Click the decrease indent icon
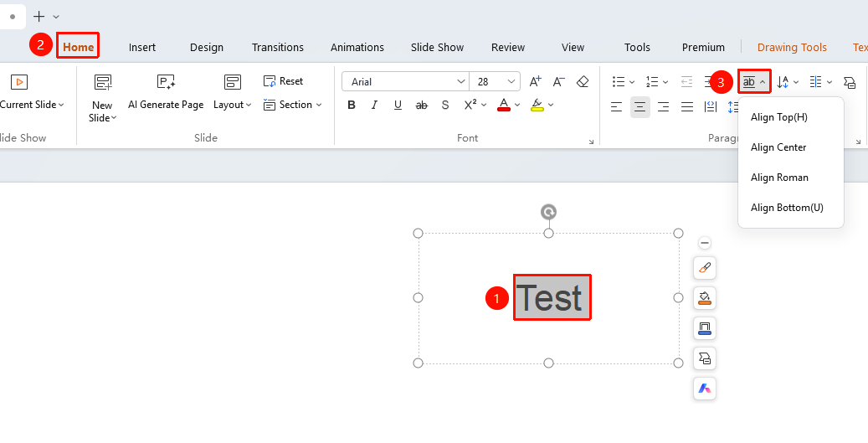 686,82
